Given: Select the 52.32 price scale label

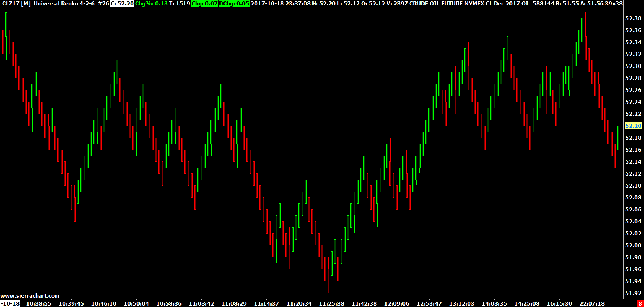Looking at the screenshot, I should tap(633, 54).
